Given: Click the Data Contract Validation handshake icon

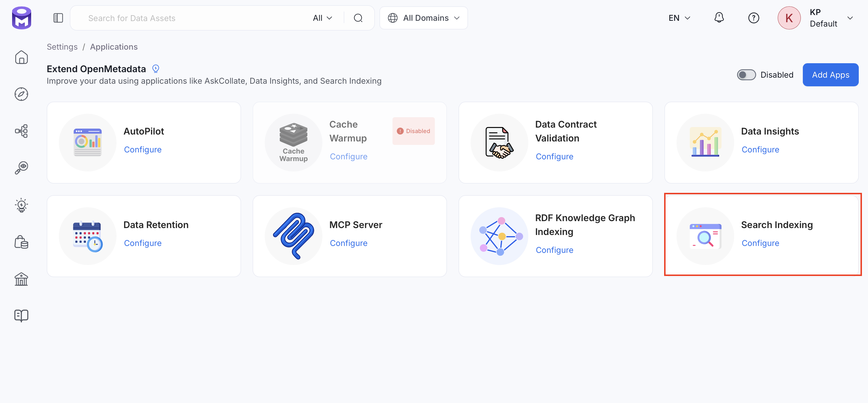Looking at the screenshot, I should (499, 142).
